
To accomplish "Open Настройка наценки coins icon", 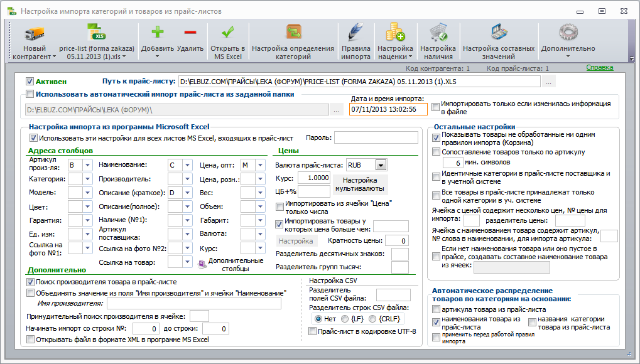I will 395,32.
